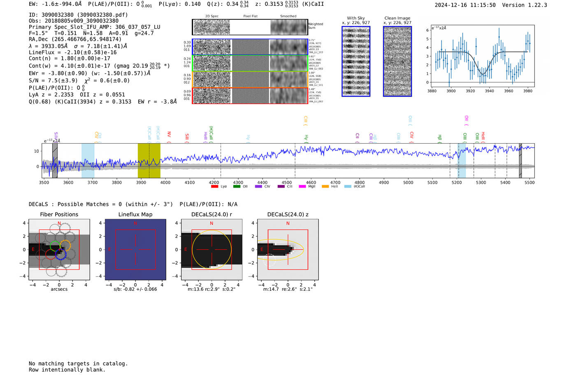Click the yellow highlighted band in the spectrum

tap(149, 161)
